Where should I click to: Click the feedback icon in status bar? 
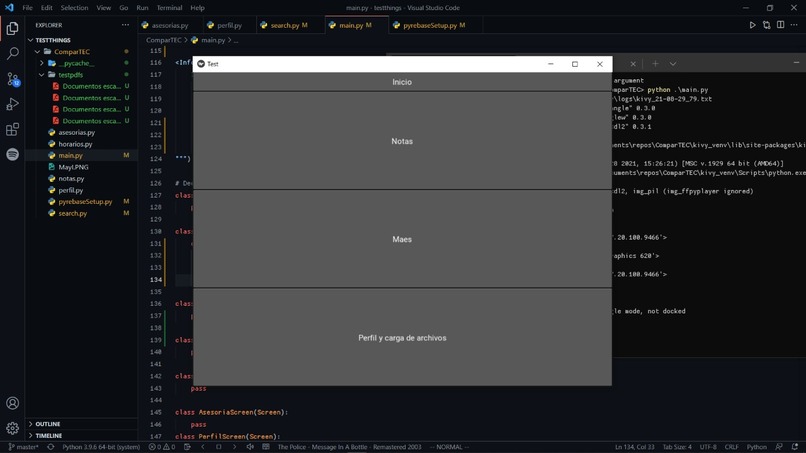point(779,447)
